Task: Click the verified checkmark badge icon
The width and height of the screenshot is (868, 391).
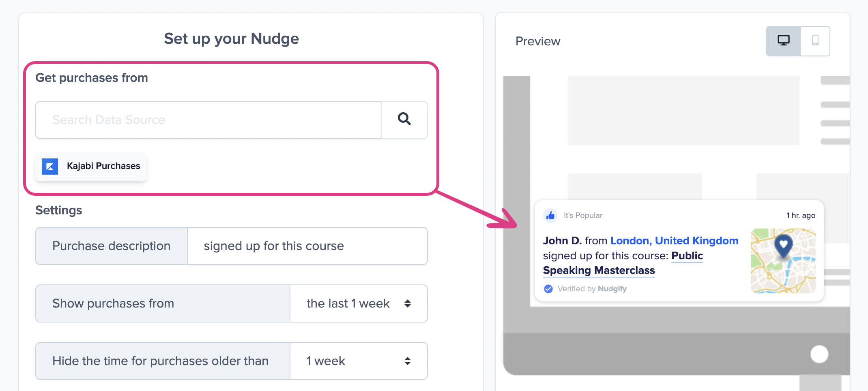Action: pyautogui.click(x=548, y=288)
